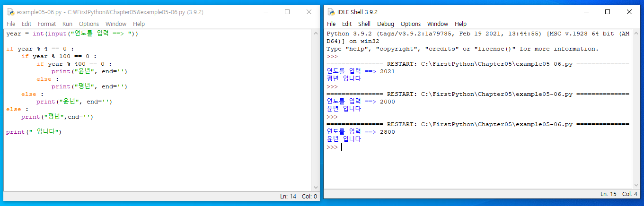Open Shell menu in IDLE Shell

point(364,24)
